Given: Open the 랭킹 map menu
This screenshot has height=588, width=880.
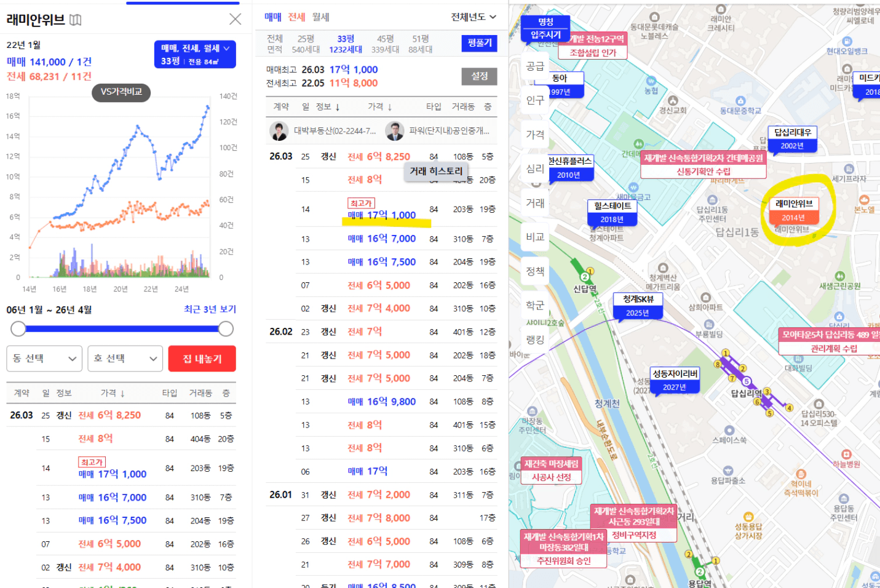Looking at the screenshot, I should point(535,340).
